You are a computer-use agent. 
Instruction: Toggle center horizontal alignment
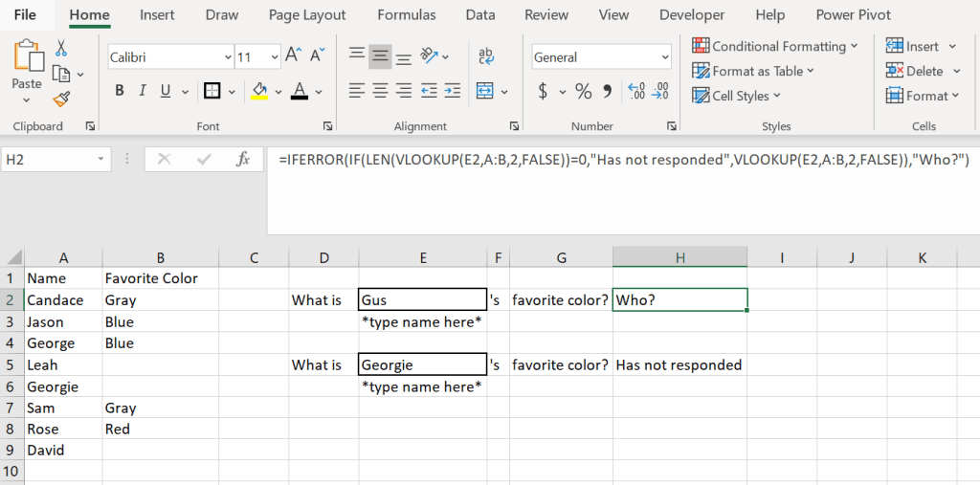pos(380,91)
